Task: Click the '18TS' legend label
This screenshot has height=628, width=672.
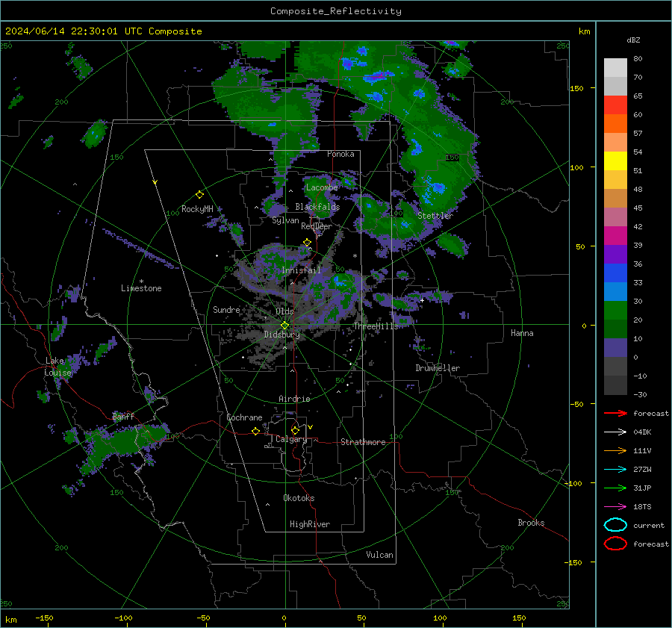Action: click(642, 507)
